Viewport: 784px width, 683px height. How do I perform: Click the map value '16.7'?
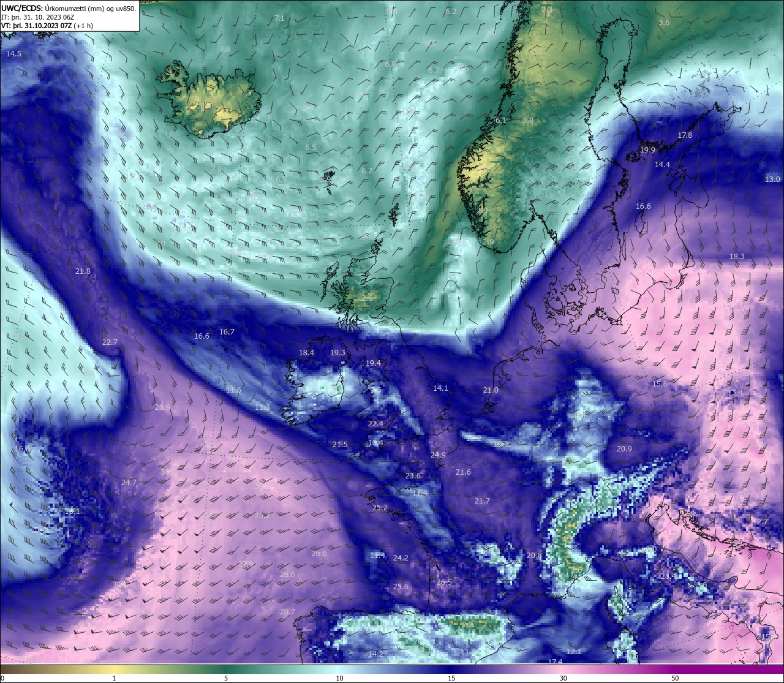click(227, 332)
